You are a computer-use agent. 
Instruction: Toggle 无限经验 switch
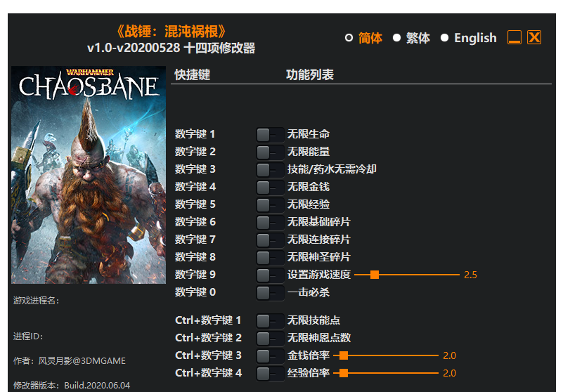tap(270, 205)
